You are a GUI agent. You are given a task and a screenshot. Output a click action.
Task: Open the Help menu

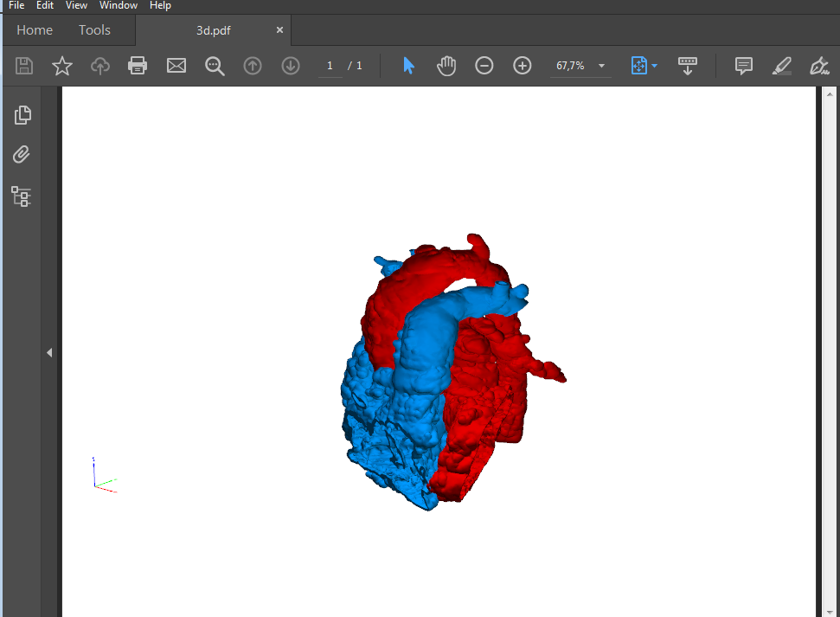tap(160, 5)
